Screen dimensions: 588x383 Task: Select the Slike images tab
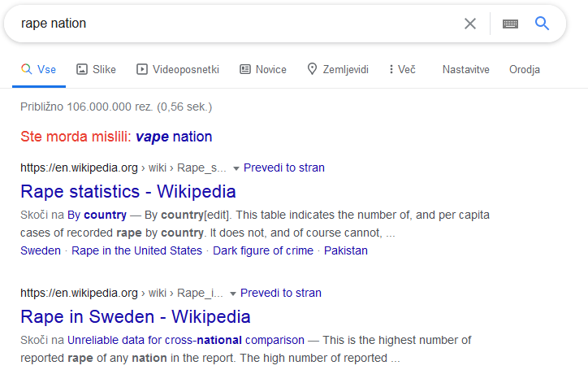pos(97,69)
